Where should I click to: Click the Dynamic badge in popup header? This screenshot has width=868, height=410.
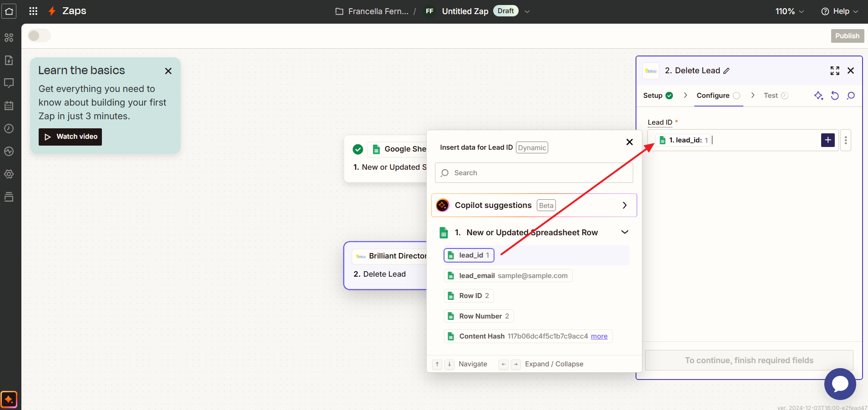point(532,148)
